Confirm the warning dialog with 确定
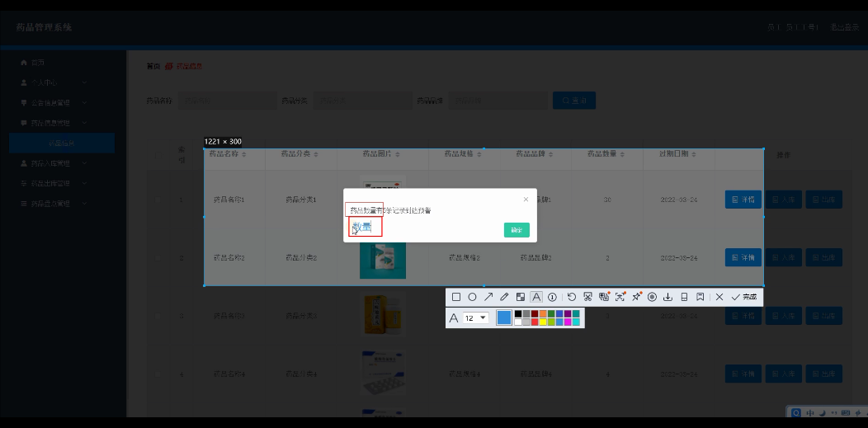The image size is (868, 428). click(517, 230)
